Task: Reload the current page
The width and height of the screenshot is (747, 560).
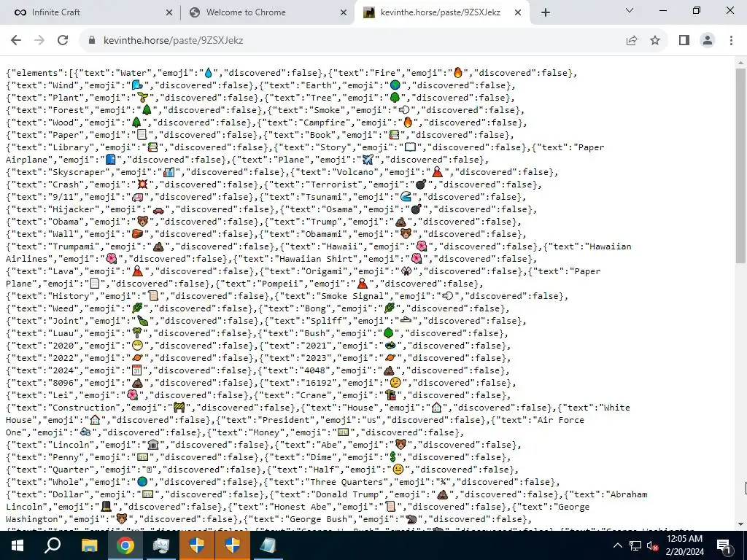Action: pos(63,40)
